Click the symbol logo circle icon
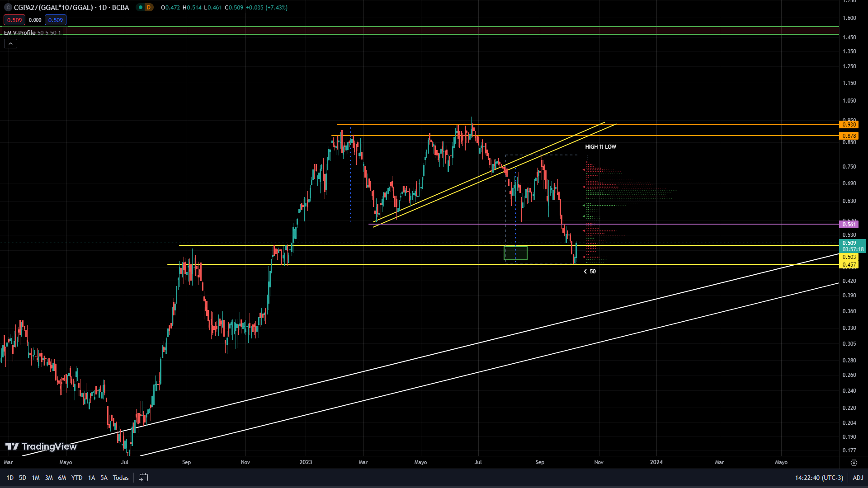Screen dimensions: 868x488 click(8, 7)
